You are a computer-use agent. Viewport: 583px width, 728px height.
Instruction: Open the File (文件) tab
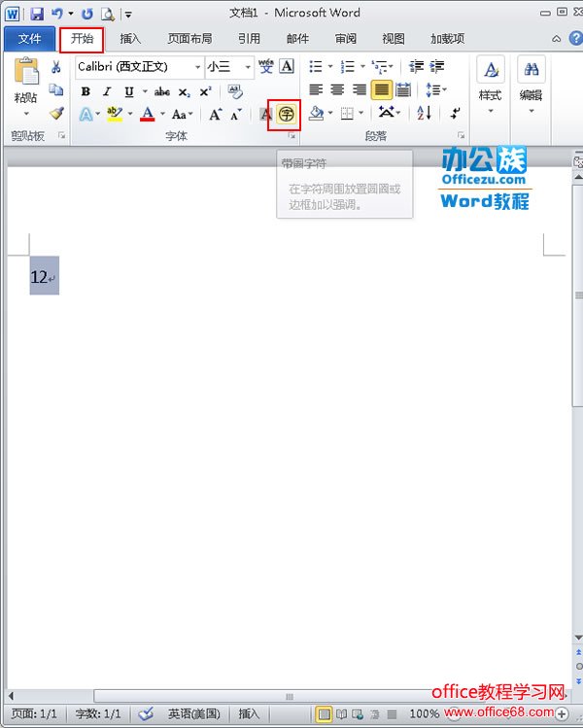(29, 39)
